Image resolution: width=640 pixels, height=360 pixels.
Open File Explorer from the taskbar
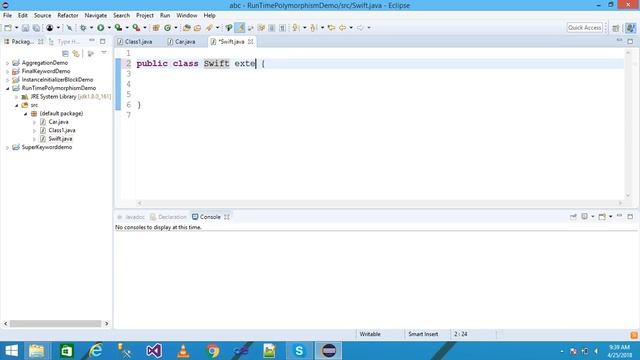coord(36,351)
